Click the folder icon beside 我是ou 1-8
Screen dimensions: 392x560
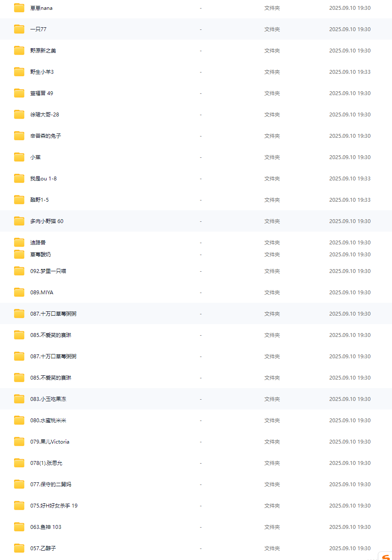point(19,178)
